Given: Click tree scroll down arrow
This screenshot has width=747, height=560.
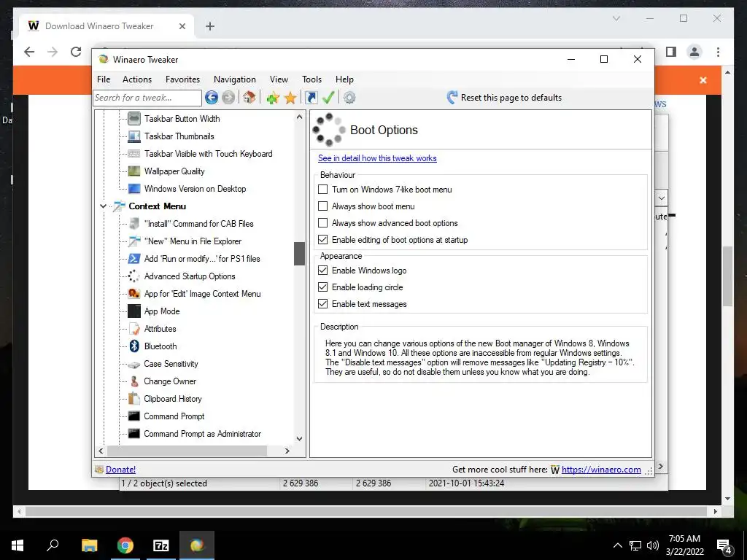Looking at the screenshot, I should click(x=299, y=438).
